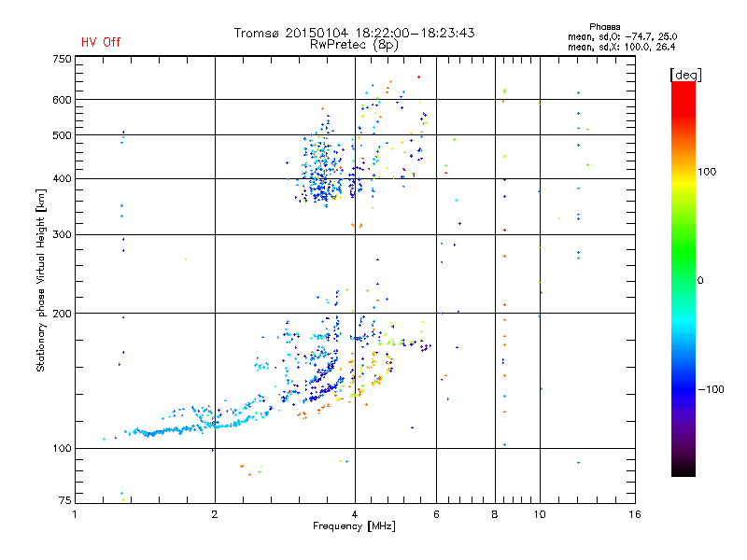747x560 pixels.
Task: Click the y-axis tick label '400'
Action: 62,178
